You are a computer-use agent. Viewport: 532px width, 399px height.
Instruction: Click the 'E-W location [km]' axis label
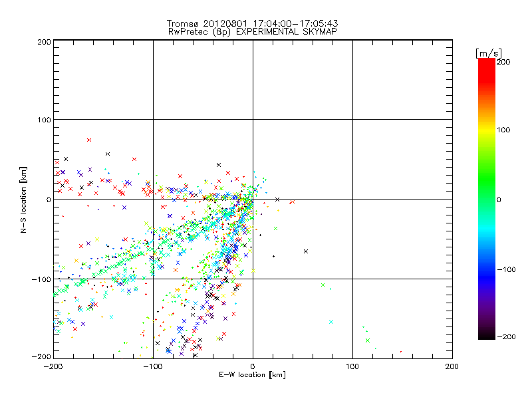253,374
